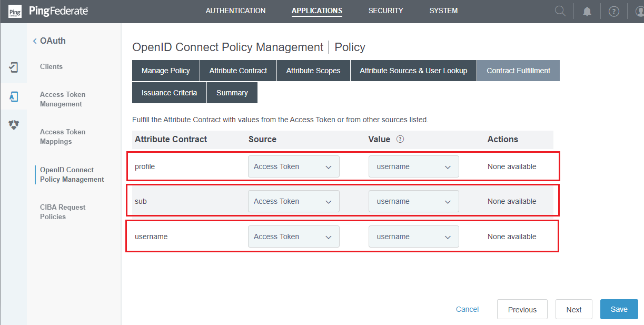Open the Issuance Criteria tab
This screenshot has height=325, width=644.
tap(169, 93)
